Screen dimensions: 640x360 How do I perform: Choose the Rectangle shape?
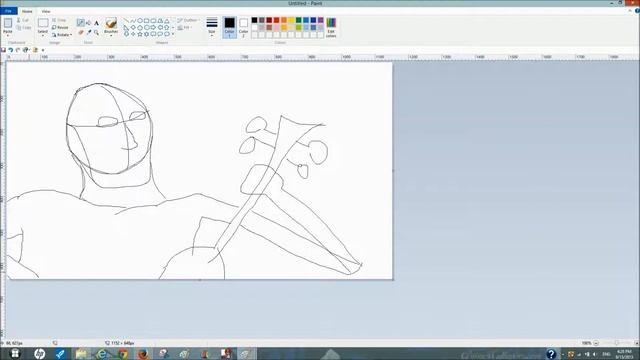[147, 20]
